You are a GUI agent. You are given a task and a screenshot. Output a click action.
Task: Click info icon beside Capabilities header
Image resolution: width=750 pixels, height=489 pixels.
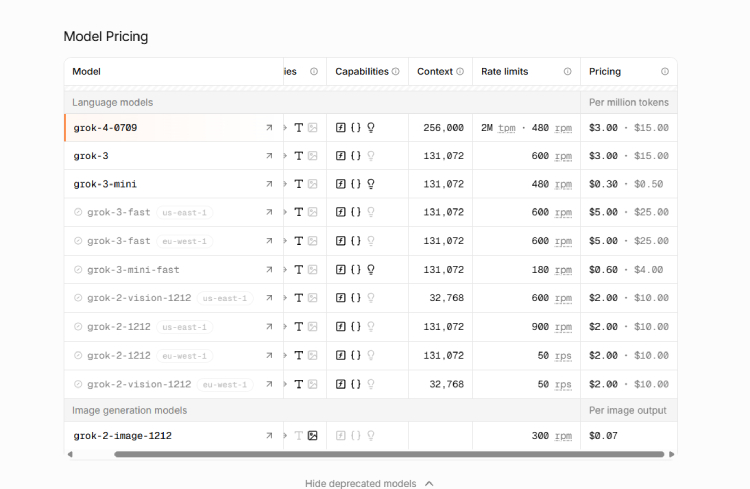[396, 71]
